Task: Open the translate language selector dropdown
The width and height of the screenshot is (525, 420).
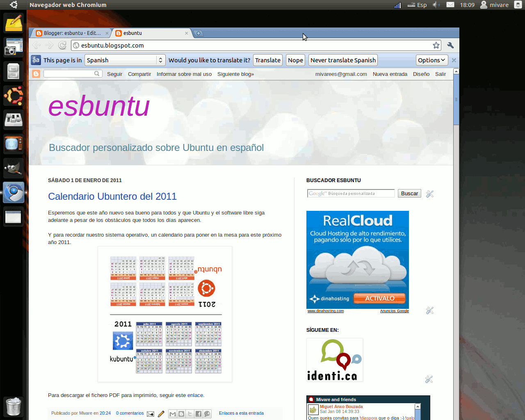Action: [125, 60]
